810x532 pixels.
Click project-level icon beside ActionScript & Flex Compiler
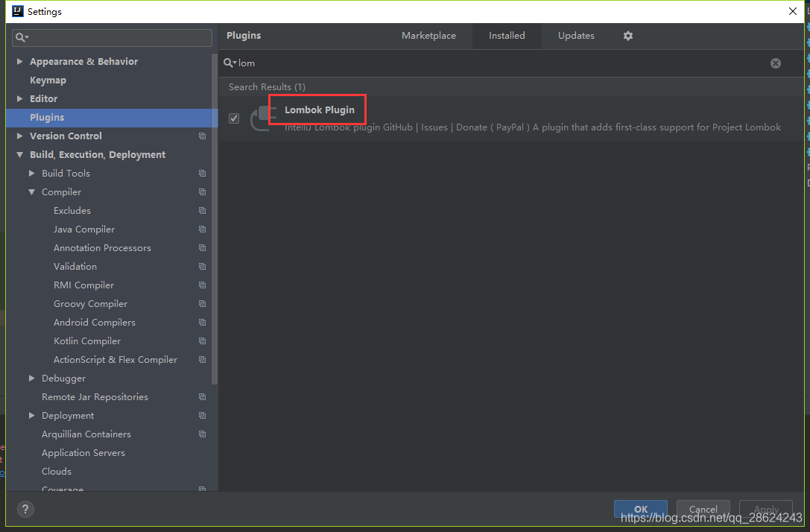pyautogui.click(x=202, y=359)
